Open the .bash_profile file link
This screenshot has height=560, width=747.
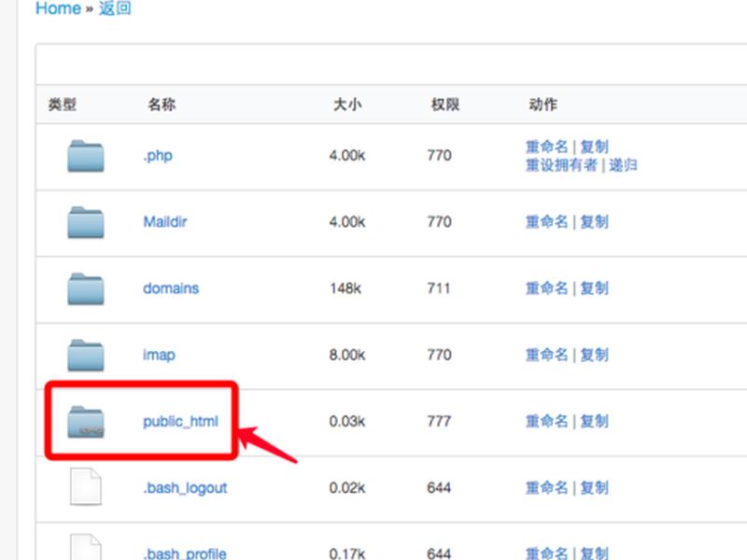(185, 553)
